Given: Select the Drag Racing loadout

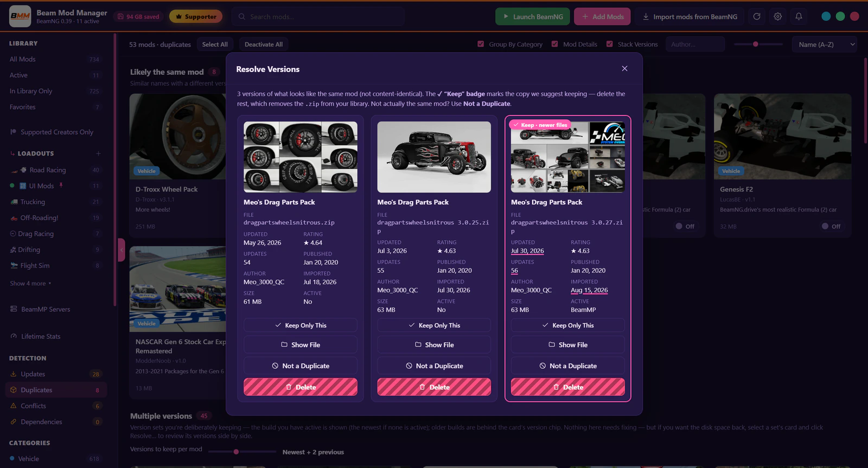Looking at the screenshot, I should click(x=56, y=234).
